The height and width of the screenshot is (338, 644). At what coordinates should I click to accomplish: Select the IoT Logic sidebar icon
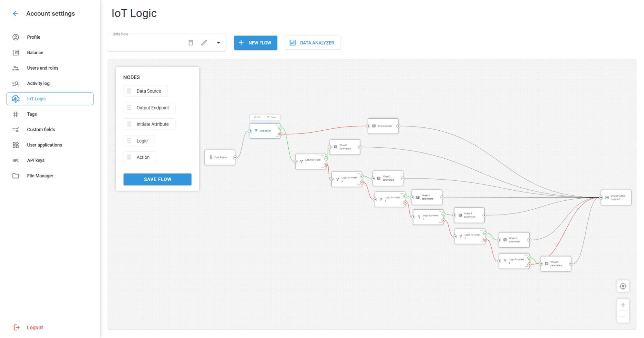point(15,99)
